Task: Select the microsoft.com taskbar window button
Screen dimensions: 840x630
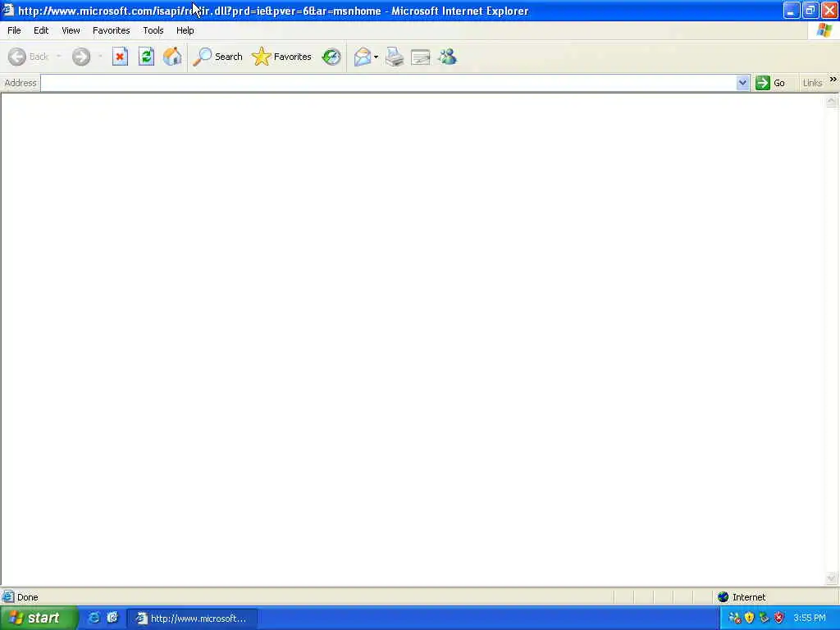Action: click(x=192, y=619)
